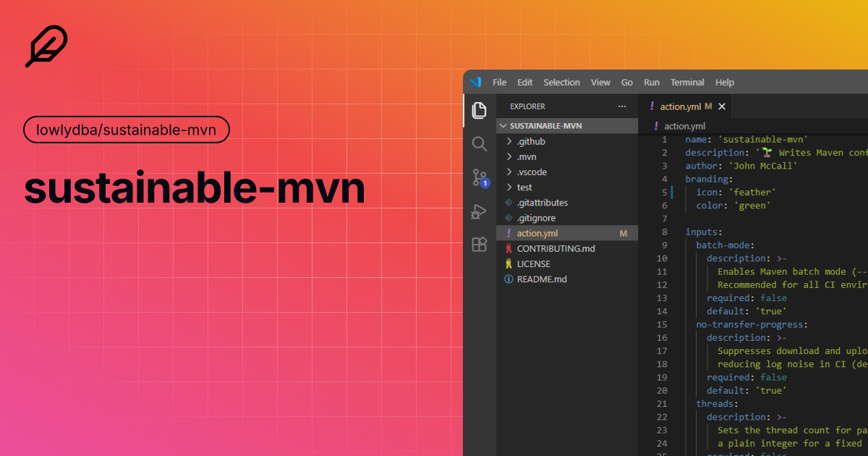
Task: Open Source Control view with badge
Action: [x=480, y=178]
